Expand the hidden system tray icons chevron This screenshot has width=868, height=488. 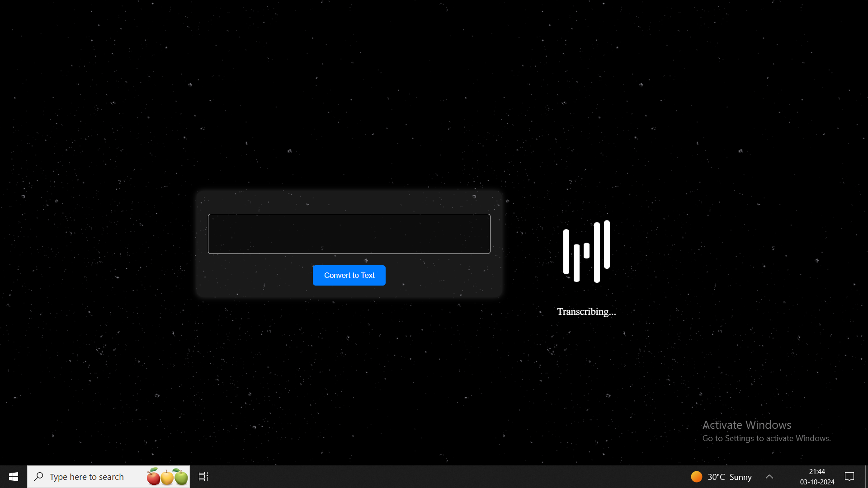(x=769, y=477)
